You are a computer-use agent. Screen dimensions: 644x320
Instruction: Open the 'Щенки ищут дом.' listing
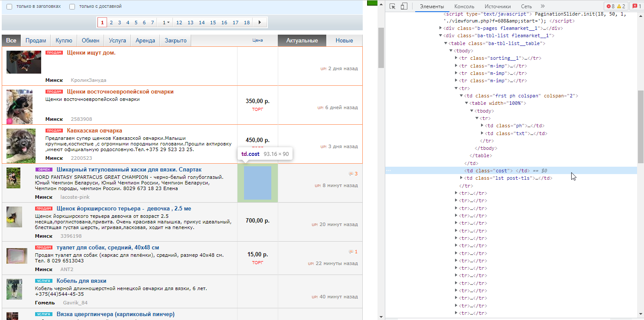tap(91, 53)
